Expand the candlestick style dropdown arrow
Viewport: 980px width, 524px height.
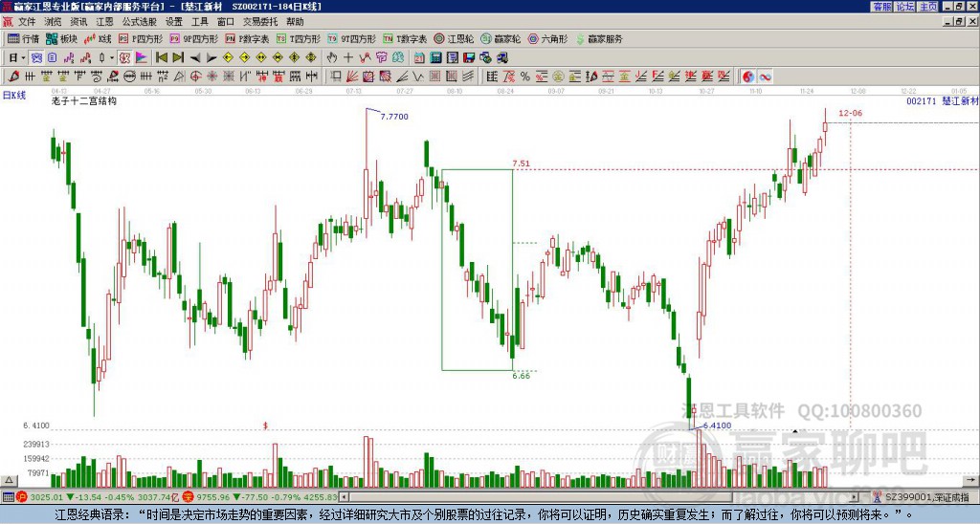112,58
